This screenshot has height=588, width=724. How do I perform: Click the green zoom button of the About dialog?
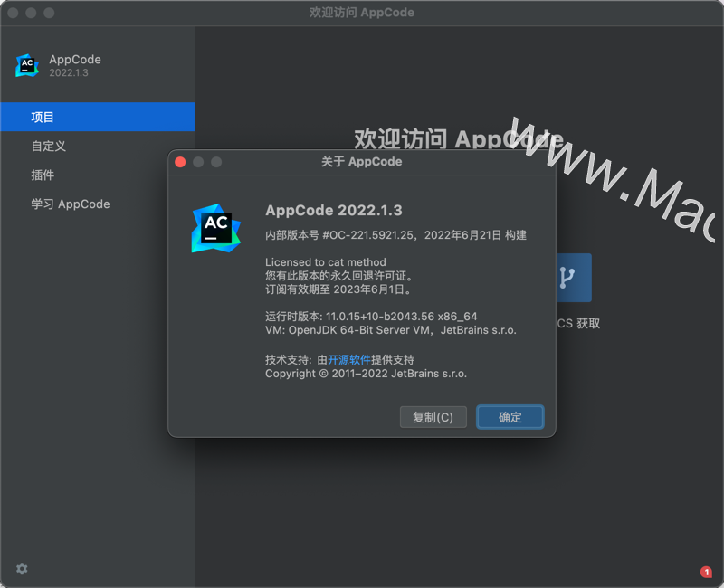(x=215, y=162)
